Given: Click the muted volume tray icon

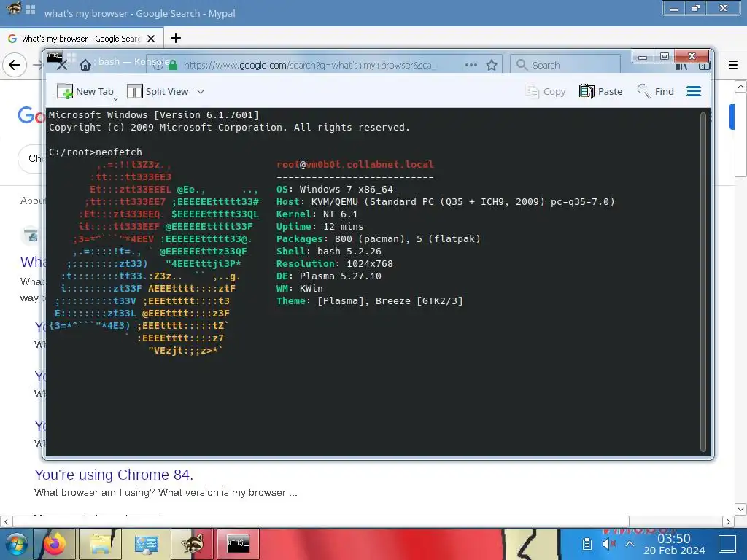Looking at the screenshot, I should pyautogui.click(x=609, y=544).
